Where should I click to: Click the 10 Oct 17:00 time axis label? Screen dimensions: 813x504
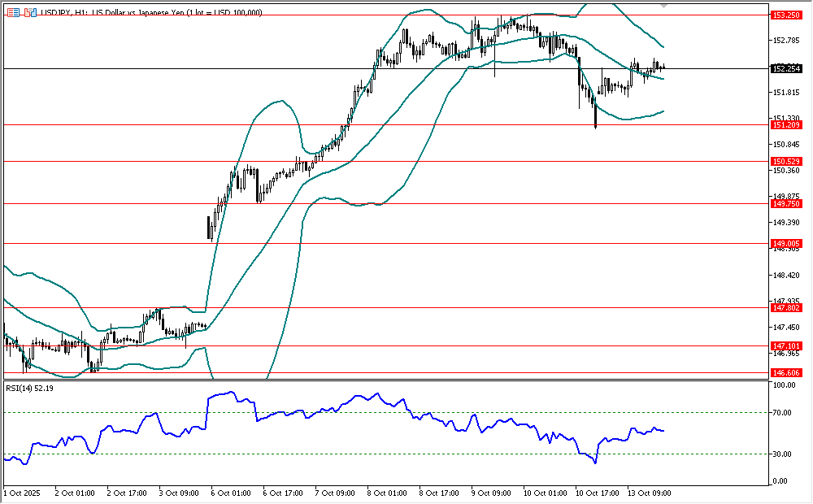(598, 493)
